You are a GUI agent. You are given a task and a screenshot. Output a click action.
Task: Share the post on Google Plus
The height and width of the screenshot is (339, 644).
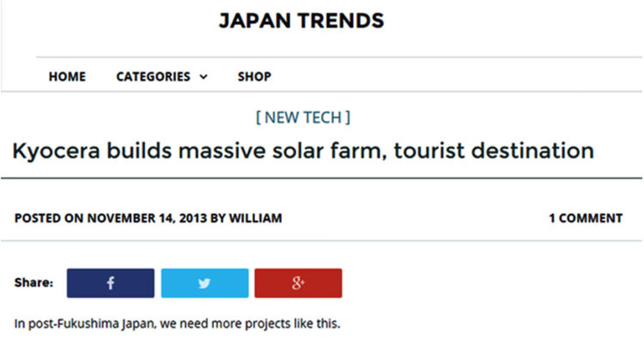click(298, 283)
